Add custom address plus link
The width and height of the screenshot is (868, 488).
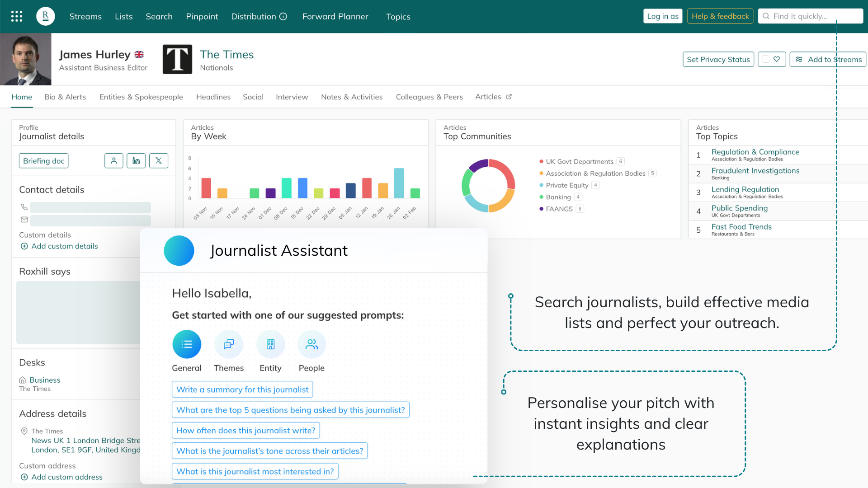(x=61, y=477)
